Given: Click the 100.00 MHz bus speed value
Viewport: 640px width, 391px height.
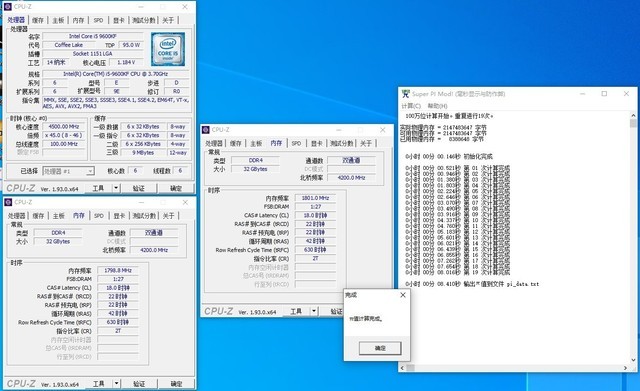Looking at the screenshot, I should [x=64, y=144].
